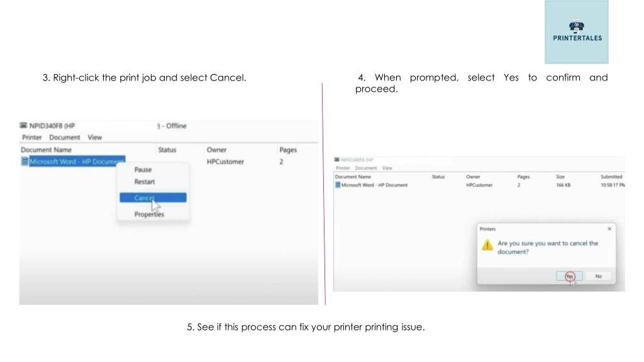Click the printer icon beside NPID340F8 title

[x=23, y=125]
